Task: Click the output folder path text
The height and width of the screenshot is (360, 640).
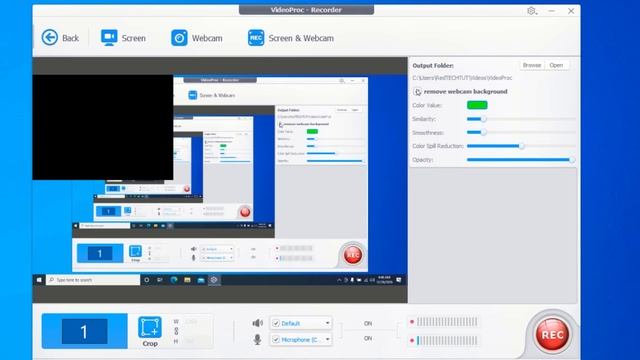Action: click(x=462, y=78)
